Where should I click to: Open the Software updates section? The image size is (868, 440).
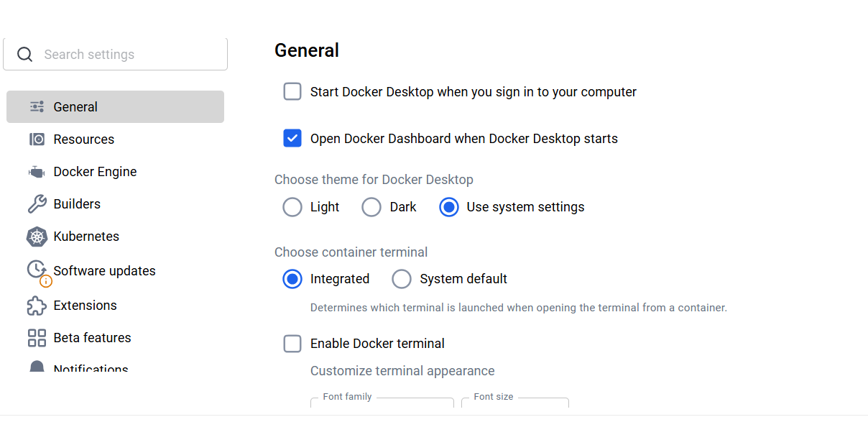tap(115, 271)
